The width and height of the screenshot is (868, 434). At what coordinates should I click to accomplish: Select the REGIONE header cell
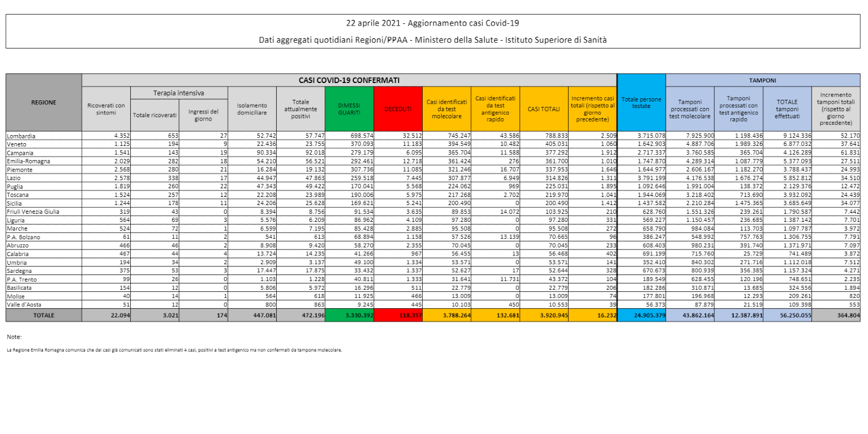pos(44,103)
